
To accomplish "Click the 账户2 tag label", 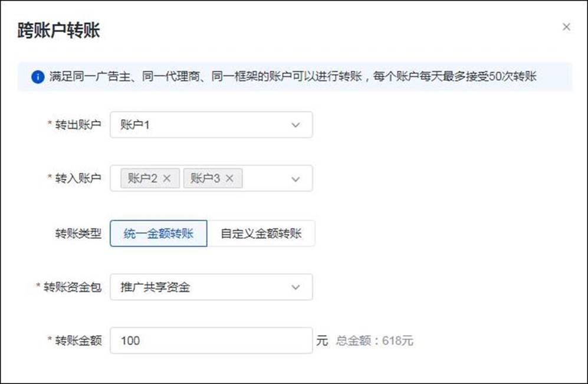I will tap(142, 178).
